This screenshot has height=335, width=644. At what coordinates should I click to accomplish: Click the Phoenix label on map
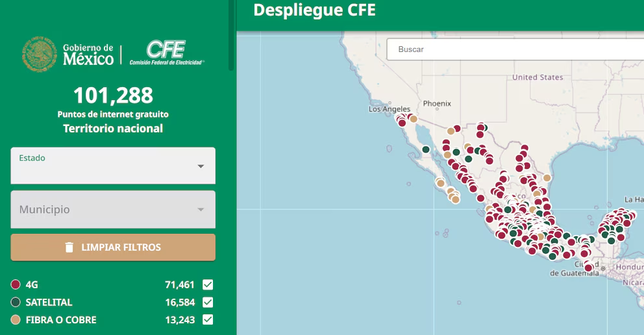(436, 104)
